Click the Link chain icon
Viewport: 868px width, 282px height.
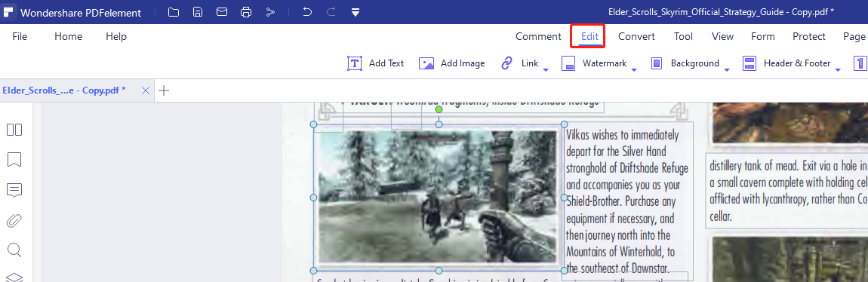click(x=506, y=63)
